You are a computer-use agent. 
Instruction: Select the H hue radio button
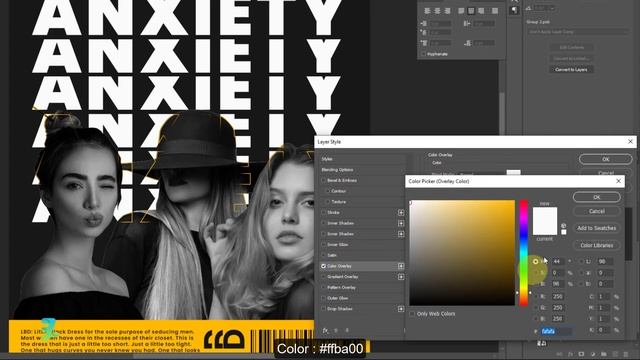(536, 262)
